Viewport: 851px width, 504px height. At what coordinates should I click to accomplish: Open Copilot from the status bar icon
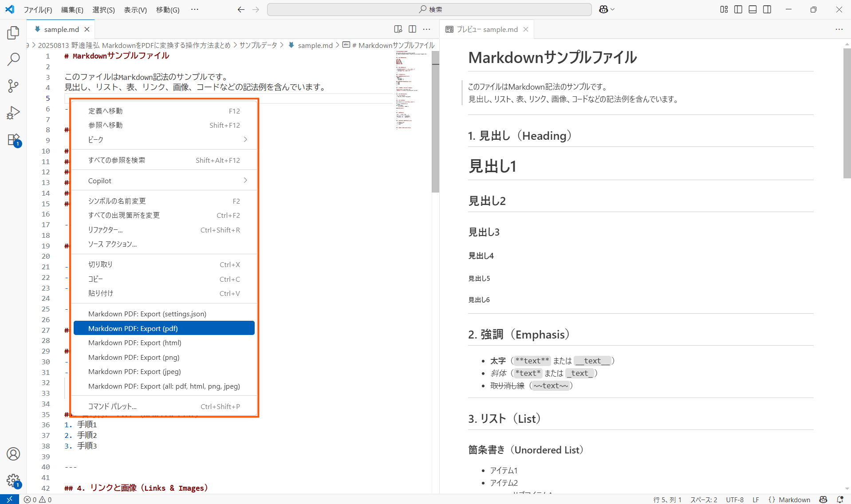point(823,499)
